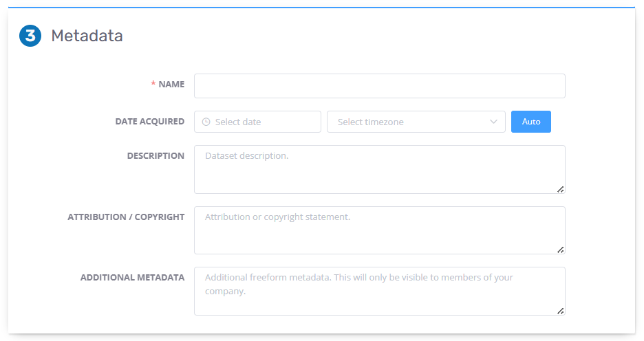Click the ADDITIONAL METADATA label

coord(132,277)
